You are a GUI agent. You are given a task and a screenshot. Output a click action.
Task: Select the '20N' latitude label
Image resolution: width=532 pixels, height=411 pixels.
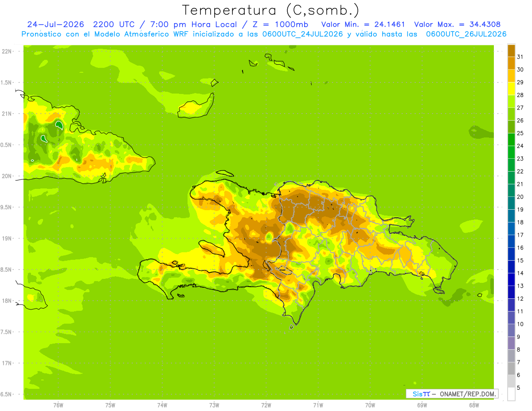pyautogui.click(x=6, y=176)
